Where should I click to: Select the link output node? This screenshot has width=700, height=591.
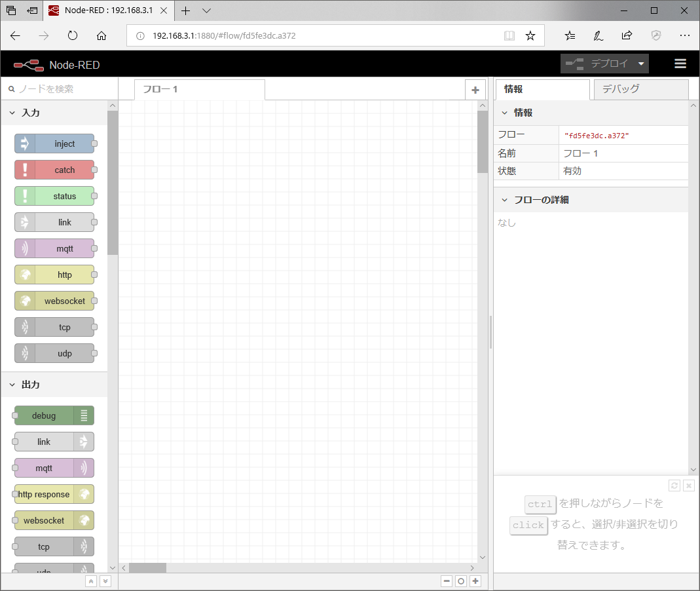(54, 442)
